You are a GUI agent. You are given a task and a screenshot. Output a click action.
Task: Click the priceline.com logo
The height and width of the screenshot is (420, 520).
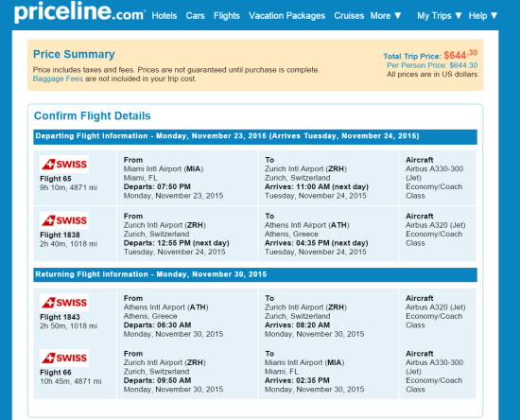(x=79, y=12)
